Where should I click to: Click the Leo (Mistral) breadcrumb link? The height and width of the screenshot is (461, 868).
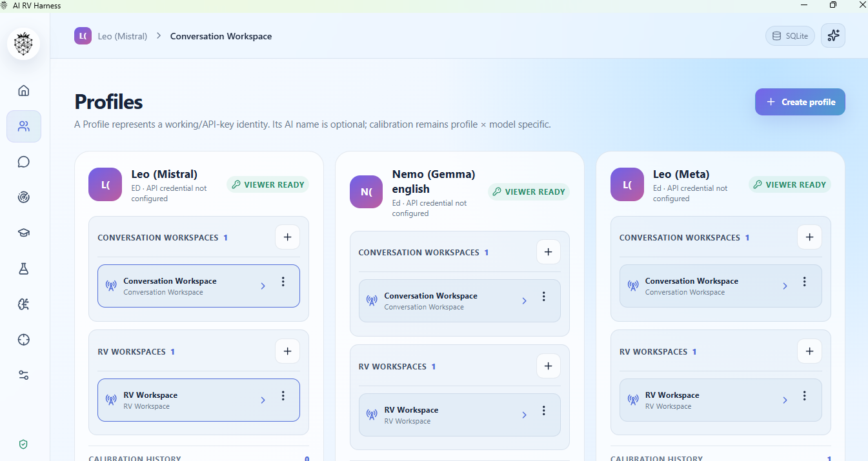click(x=123, y=36)
